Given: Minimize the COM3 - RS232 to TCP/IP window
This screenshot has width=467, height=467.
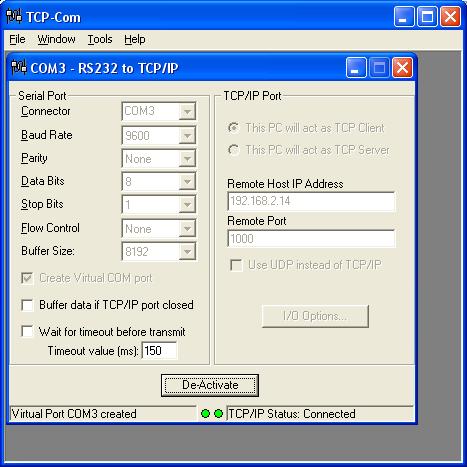Looking at the screenshot, I should click(356, 68).
